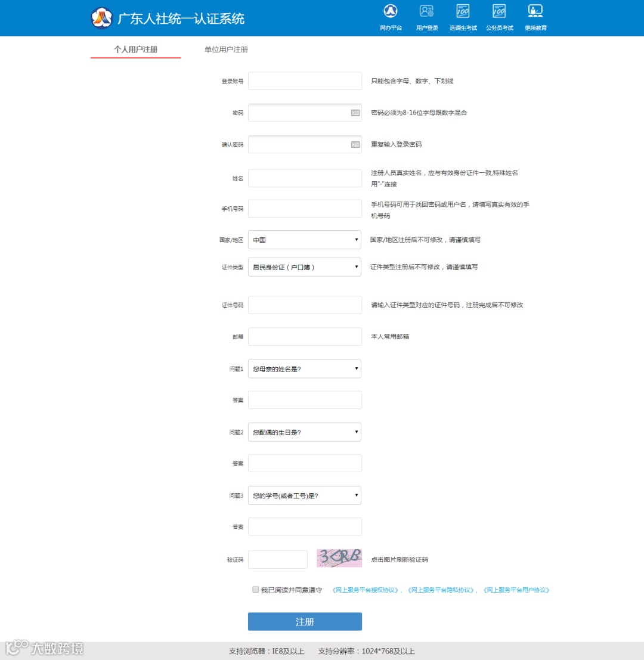
Task: Switch to 个人用户注册 tab
Action: pyautogui.click(x=135, y=49)
